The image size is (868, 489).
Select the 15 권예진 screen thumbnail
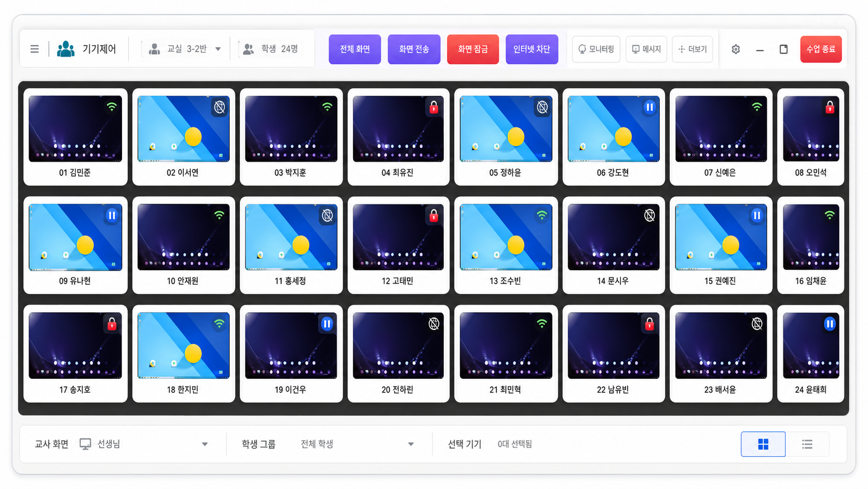click(721, 237)
